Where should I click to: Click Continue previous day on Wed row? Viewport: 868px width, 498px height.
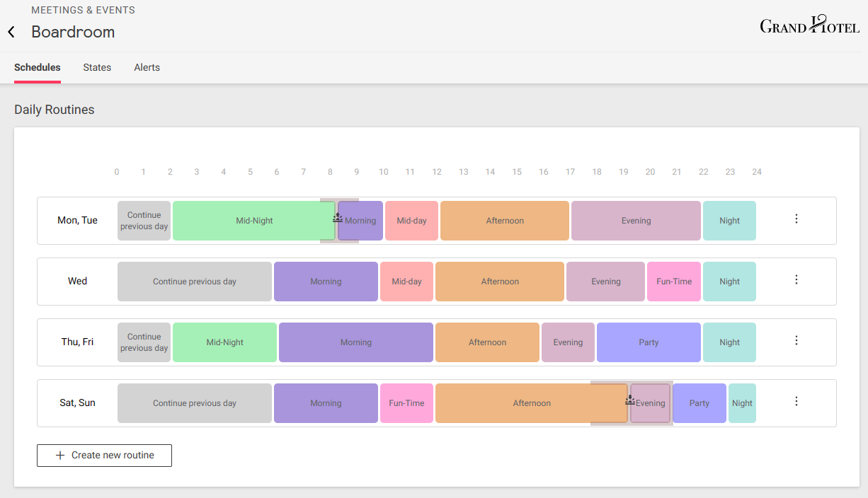point(194,281)
